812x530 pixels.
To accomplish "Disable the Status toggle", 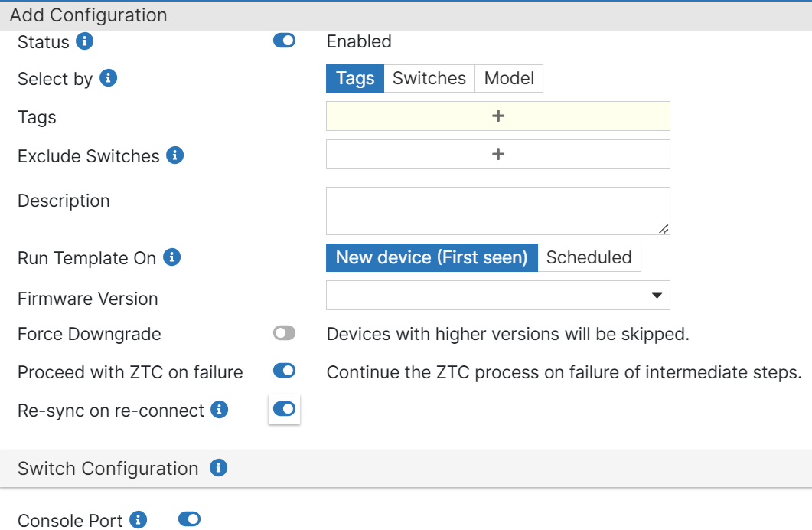I will (284, 41).
